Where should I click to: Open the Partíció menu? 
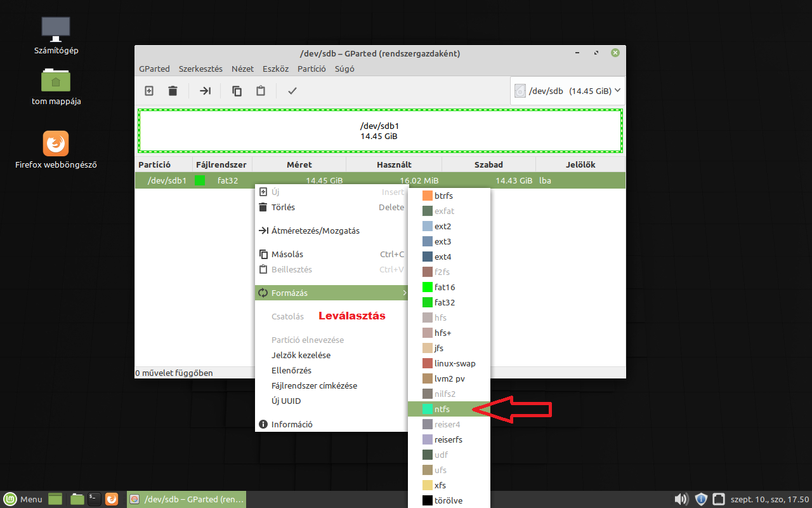[311, 69]
